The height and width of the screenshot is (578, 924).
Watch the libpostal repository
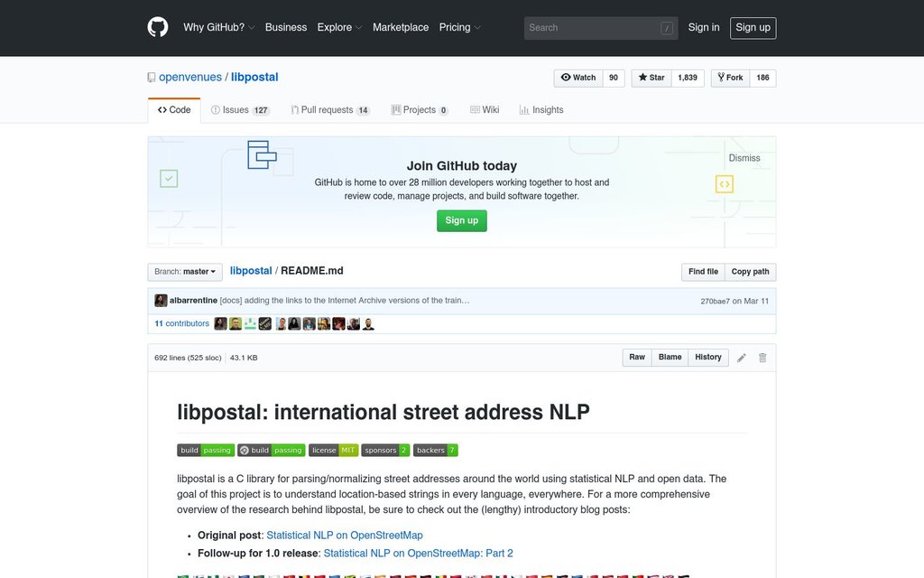click(x=578, y=78)
